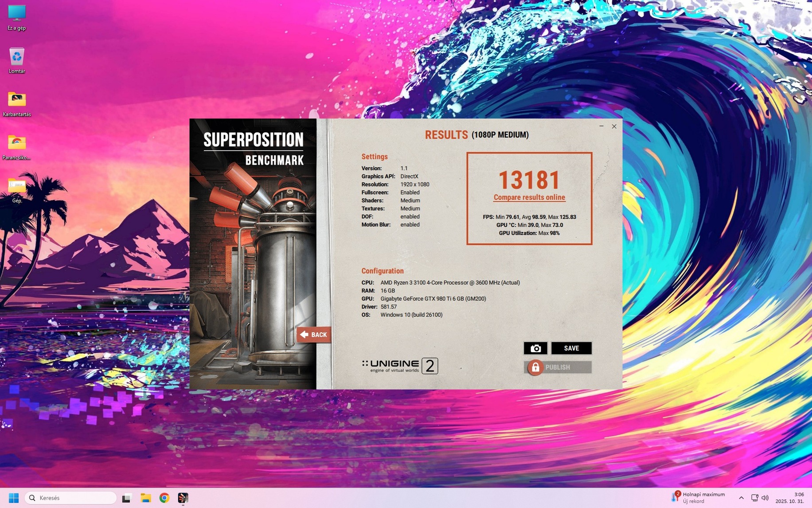Click the volume speaker tray icon
This screenshot has width=812, height=508.
pyautogui.click(x=765, y=498)
